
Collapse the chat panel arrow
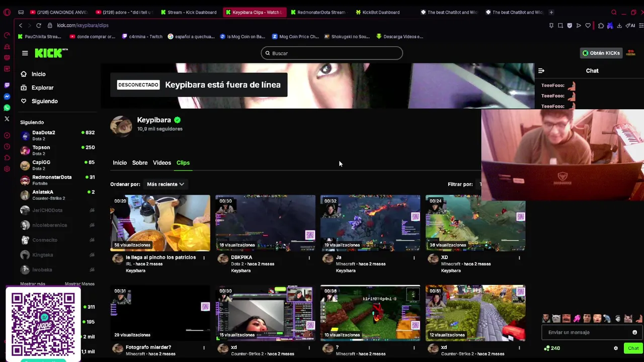[x=541, y=71]
